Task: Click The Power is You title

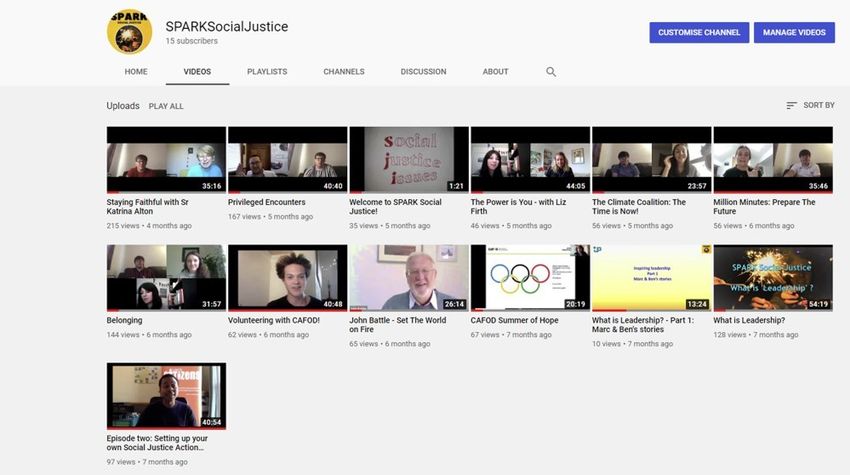Action: tap(518, 207)
